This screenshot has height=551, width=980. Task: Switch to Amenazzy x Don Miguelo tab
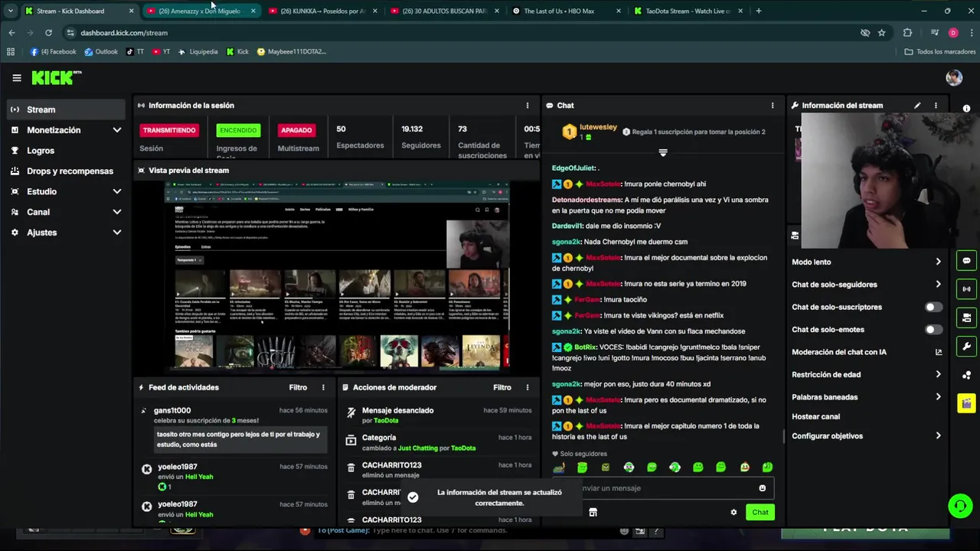tap(201, 11)
